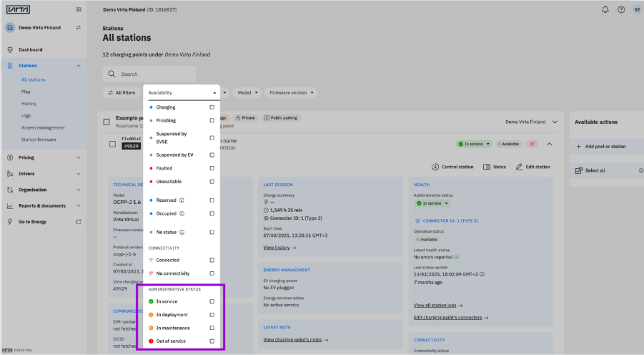Check the No connectivity checkbox

click(x=212, y=273)
